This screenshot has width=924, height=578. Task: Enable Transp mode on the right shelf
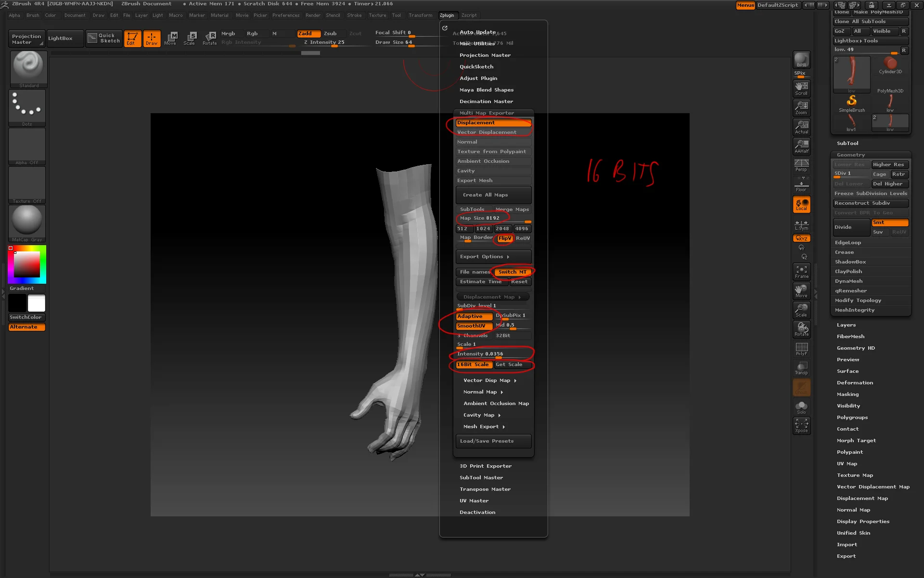[x=801, y=368]
